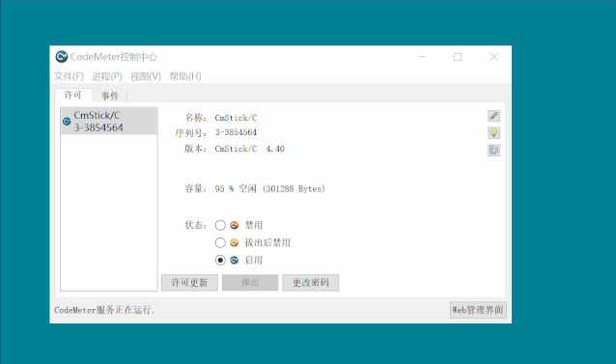Click the CodeMeter logo in title bar
Image resolution: width=616 pixels, height=364 pixels.
tap(61, 57)
